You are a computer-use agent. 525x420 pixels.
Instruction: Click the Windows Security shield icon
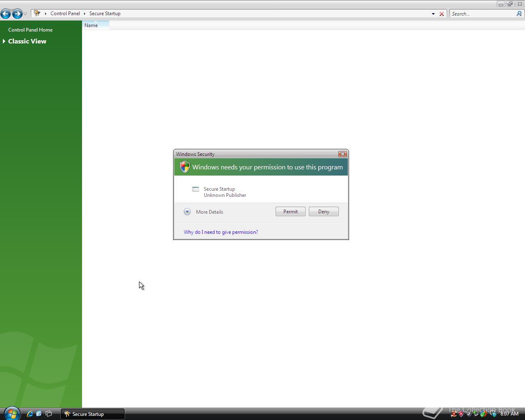(185, 167)
